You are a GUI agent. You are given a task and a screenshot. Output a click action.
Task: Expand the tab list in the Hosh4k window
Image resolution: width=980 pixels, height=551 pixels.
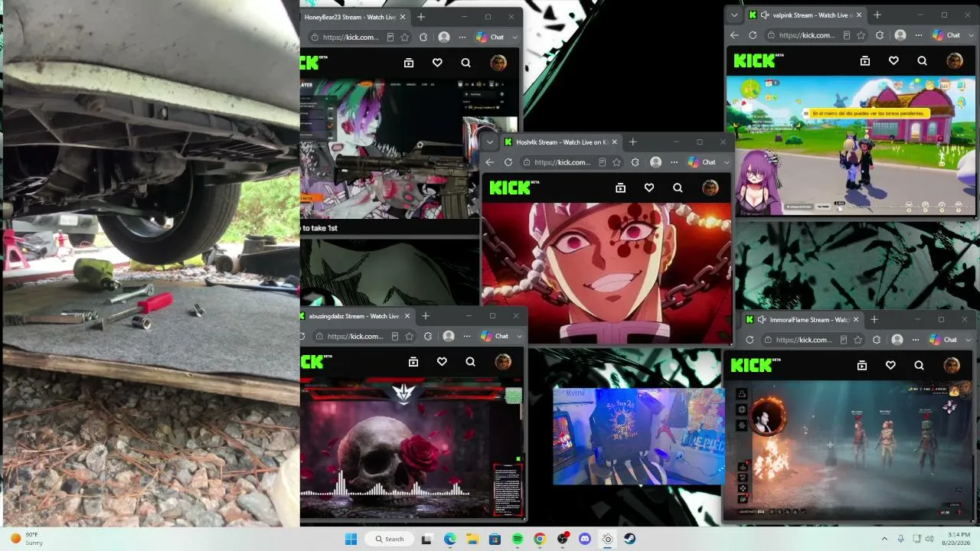tap(490, 142)
